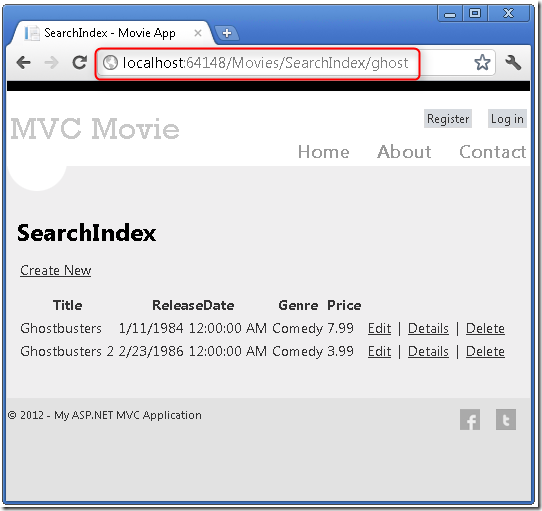Screen dimensions: 542x511
Task: Close the SearchIndex - Movie App tab
Action: [198, 33]
